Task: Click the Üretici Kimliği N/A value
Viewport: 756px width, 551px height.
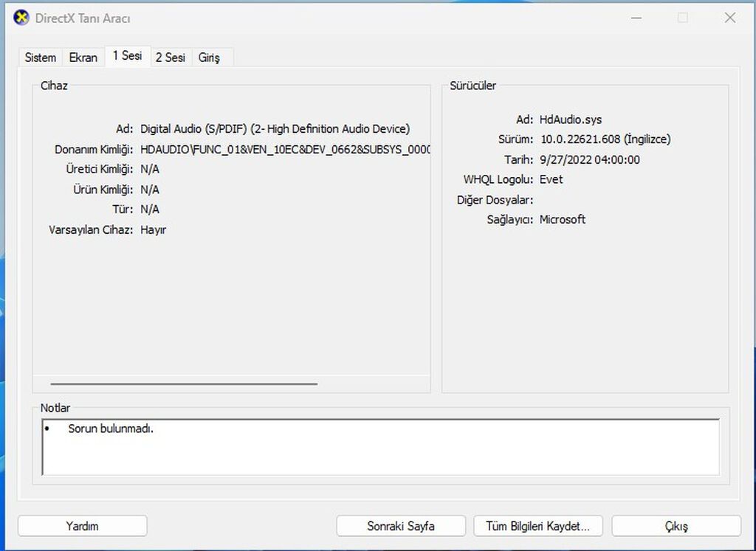Action: point(149,169)
